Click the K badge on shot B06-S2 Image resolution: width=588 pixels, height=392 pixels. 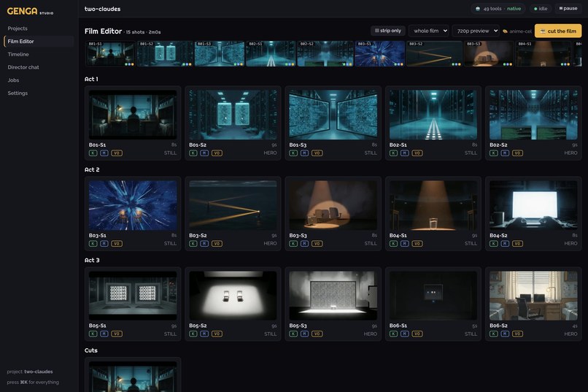tap(493, 334)
